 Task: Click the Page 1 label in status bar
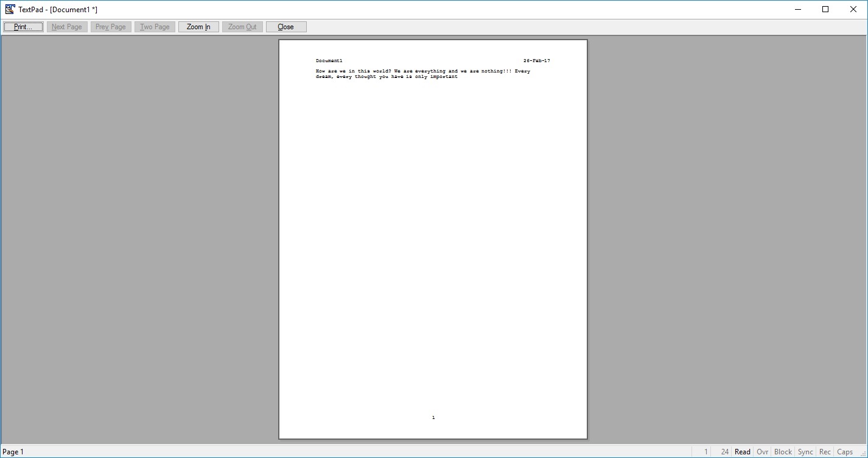[x=12, y=451]
